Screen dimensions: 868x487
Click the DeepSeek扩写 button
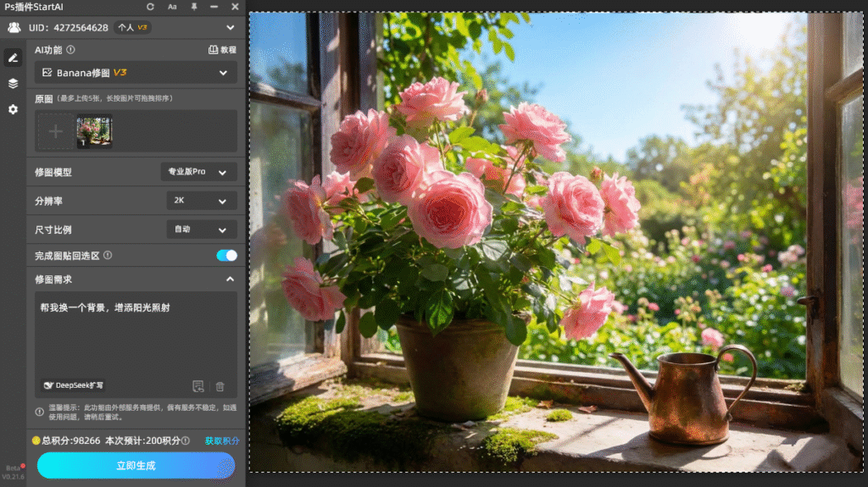[73, 385]
